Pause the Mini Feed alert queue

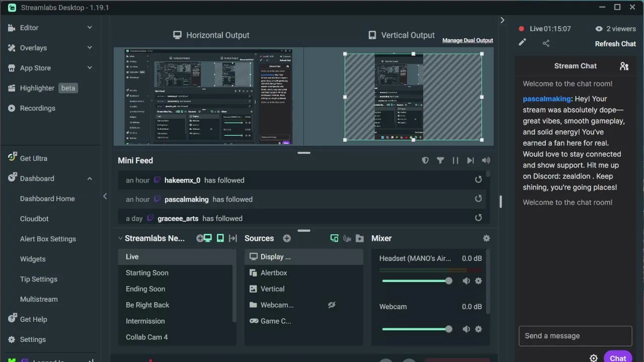point(455,160)
